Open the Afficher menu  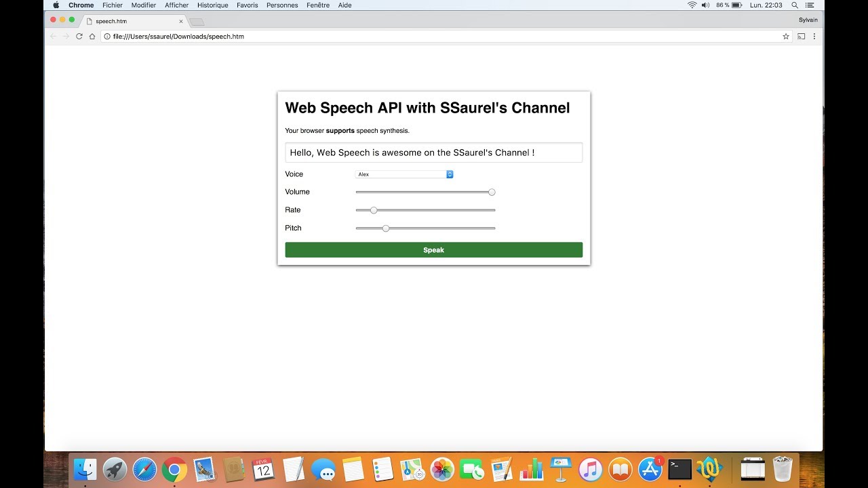click(x=177, y=5)
